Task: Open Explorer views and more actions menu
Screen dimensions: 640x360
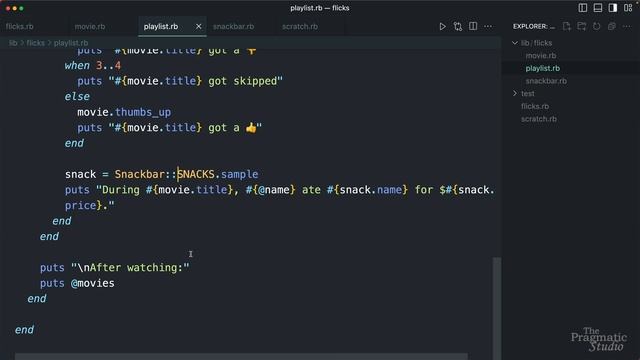Action: pyautogui.click(x=627, y=27)
